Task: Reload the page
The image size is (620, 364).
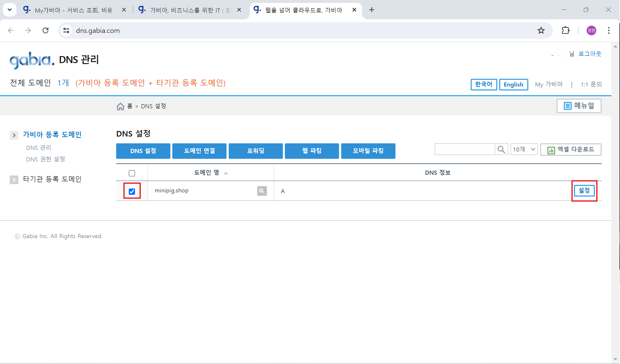Action: (x=45, y=30)
